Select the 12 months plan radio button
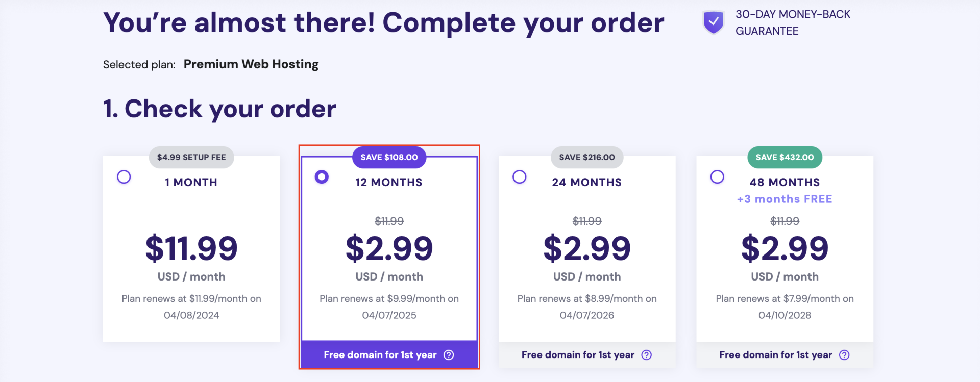Viewport: 980px width, 382px height. [x=322, y=177]
